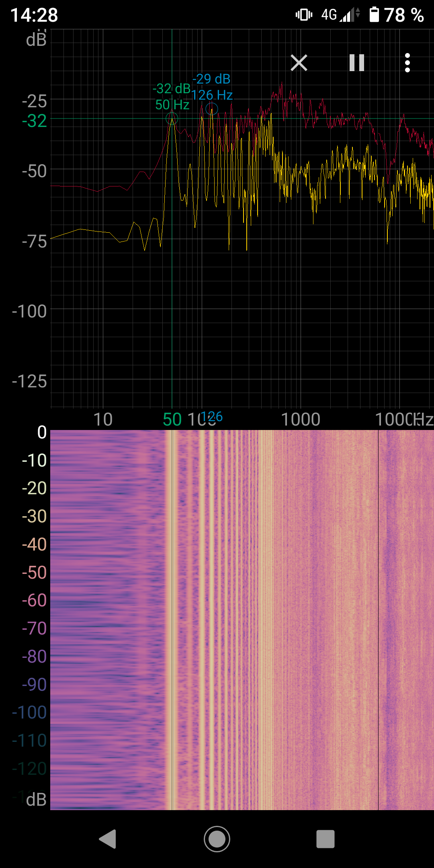This screenshot has width=434, height=868.
Task: Tap the '-32 dB' green marker label
Action: [172, 88]
